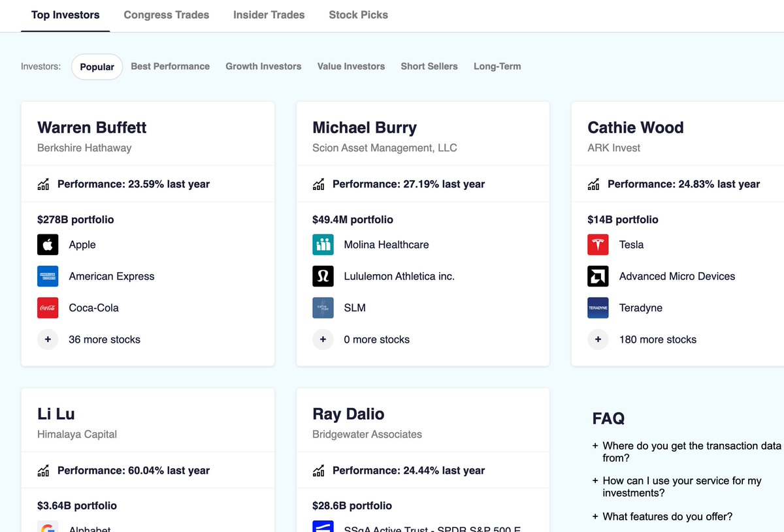The height and width of the screenshot is (532, 784).
Task: Click the plus icon beside 0 more stocks
Action: tap(323, 339)
